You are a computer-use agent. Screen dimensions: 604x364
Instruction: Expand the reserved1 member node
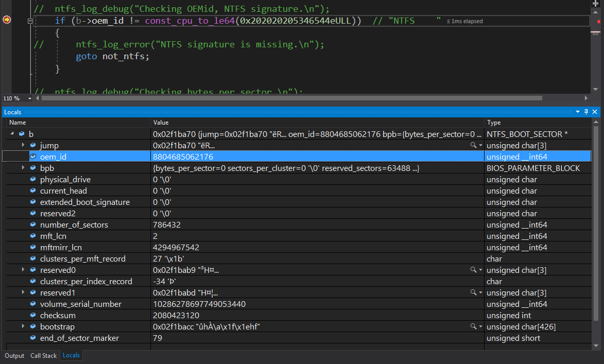click(x=23, y=292)
